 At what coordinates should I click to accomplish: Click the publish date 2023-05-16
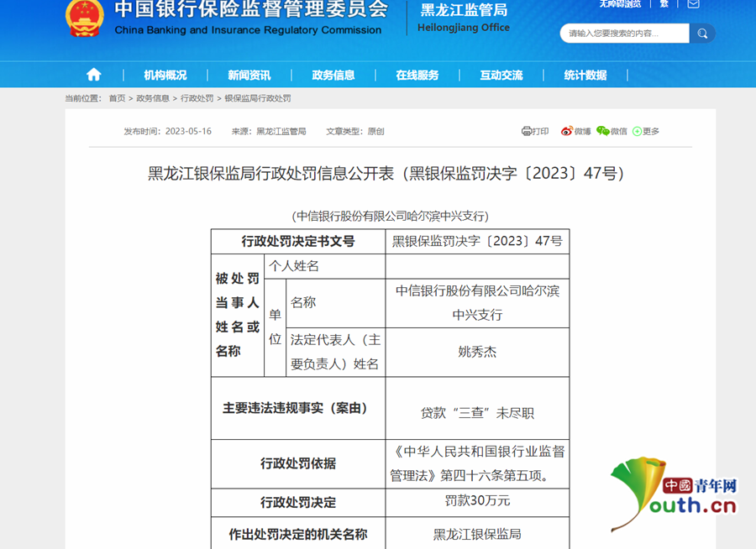click(188, 131)
